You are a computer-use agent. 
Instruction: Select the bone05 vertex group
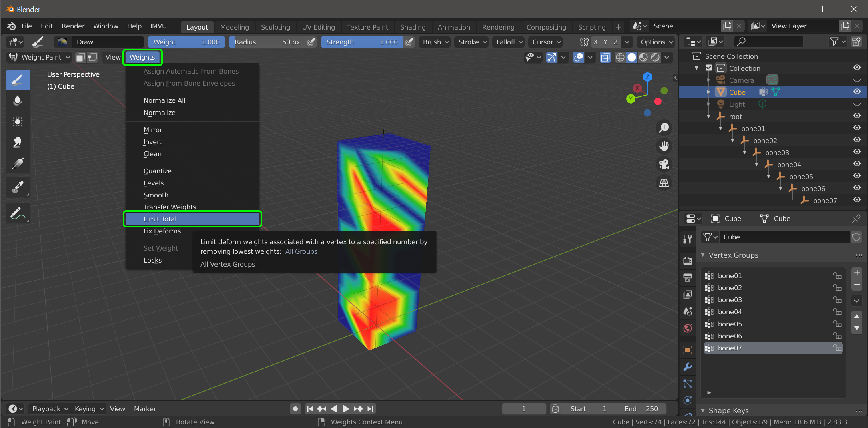pyautogui.click(x=773, y=324)
